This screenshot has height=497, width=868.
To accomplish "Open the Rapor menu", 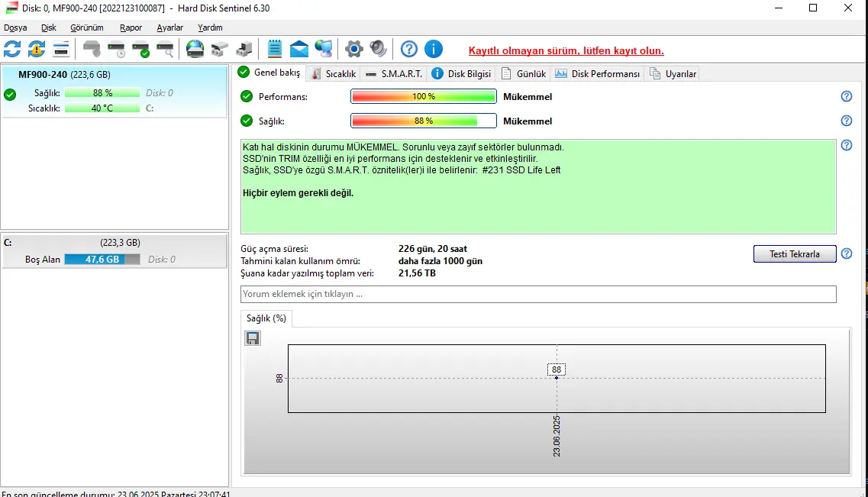I will (x=131, y=27).
